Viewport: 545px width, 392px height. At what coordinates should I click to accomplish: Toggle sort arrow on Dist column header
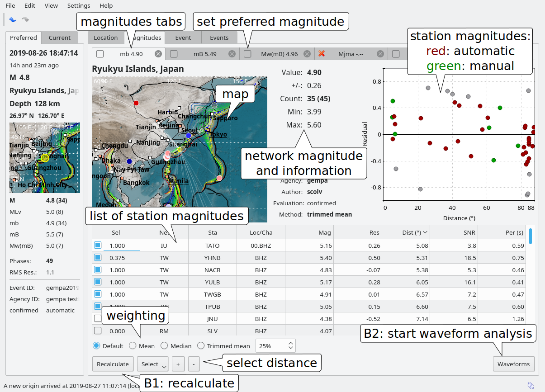click(425, 232)
